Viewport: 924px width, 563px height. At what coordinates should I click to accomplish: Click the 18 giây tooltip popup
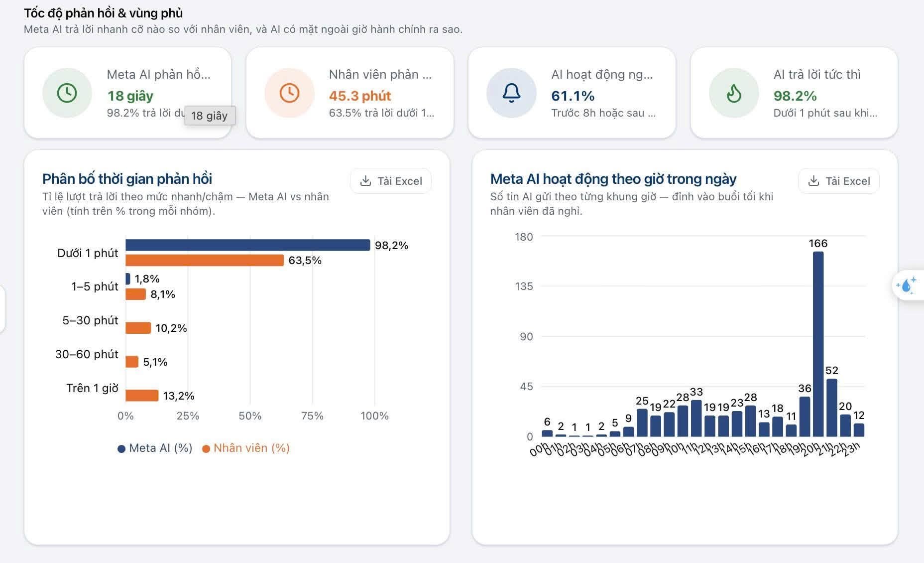pyautogui.click(x=210, y=116)
